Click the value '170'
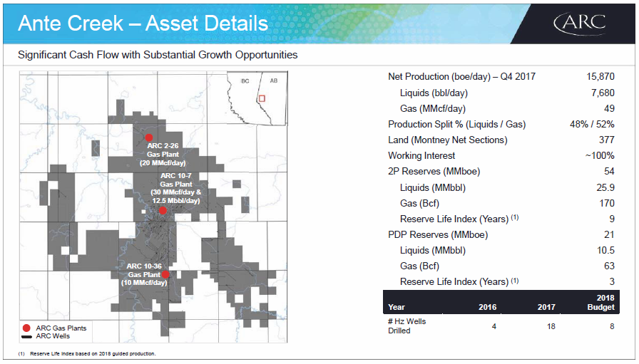The width and height of the screenshot is (639, 364). click(x=607, y=203)
